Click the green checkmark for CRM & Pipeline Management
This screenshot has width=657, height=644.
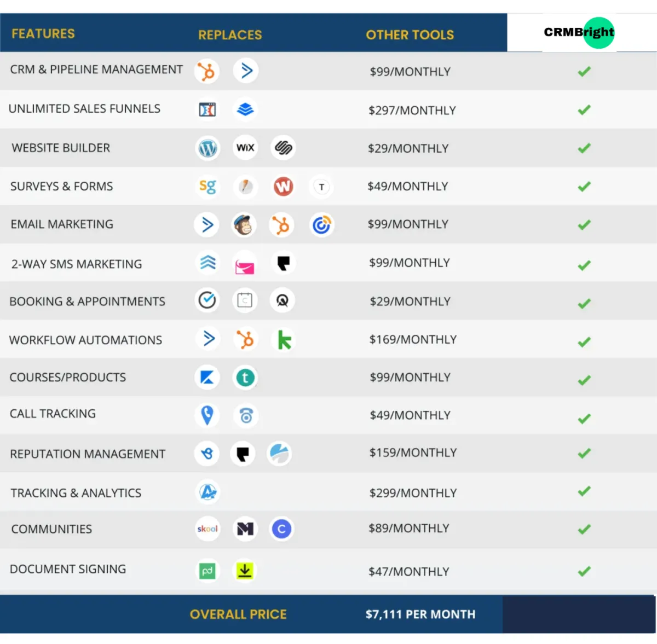coord(584,71)
